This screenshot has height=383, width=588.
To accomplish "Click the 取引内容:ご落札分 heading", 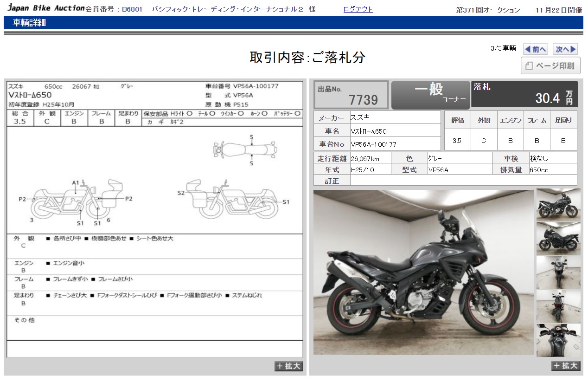I will 307,58.
